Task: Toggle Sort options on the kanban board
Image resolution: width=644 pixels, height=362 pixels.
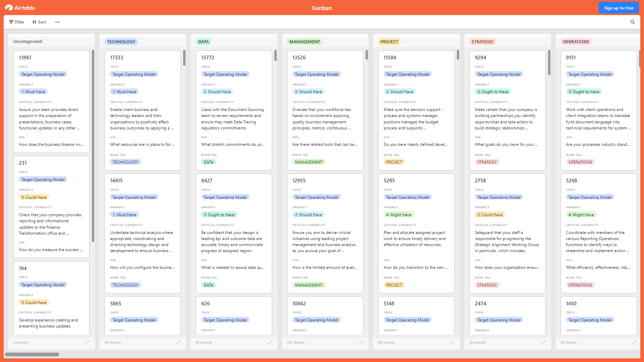Action: [x=39, y=22]
